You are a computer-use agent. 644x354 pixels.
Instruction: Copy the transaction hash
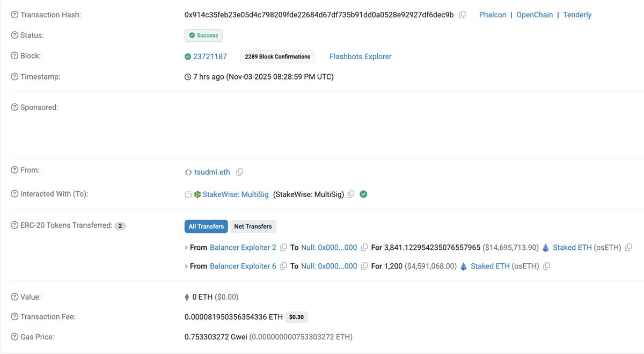coord(463,15)
